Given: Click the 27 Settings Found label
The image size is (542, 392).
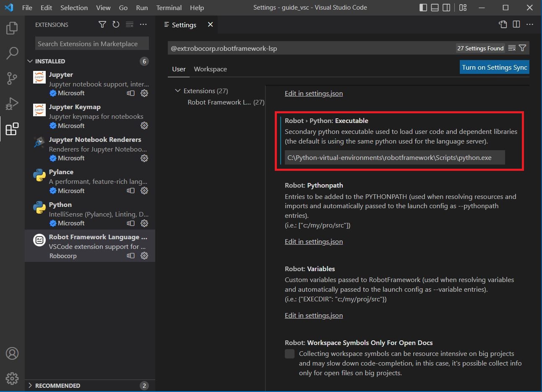Looking at the screenshot, I should [480, 48].
